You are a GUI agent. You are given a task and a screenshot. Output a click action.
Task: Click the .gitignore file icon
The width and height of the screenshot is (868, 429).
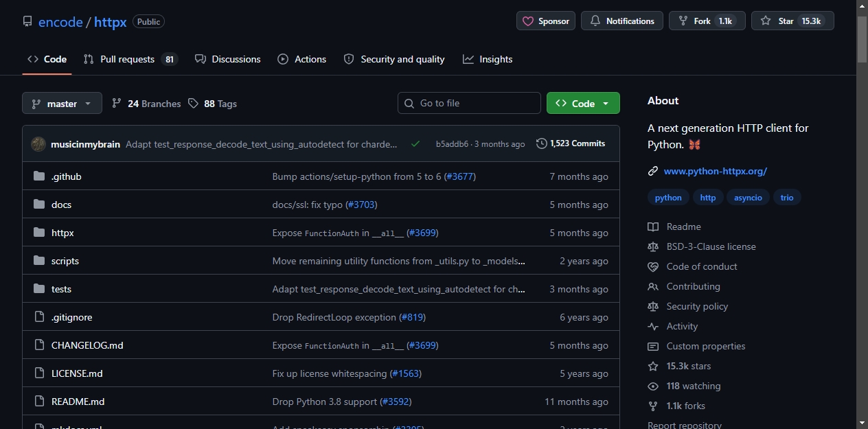(39, 317)
